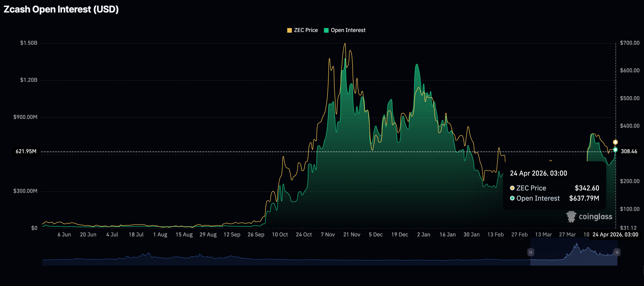The image size is (644, 286).
Task: Toggle the ZEC Price legend series
Action: click(x=306, y=30)
